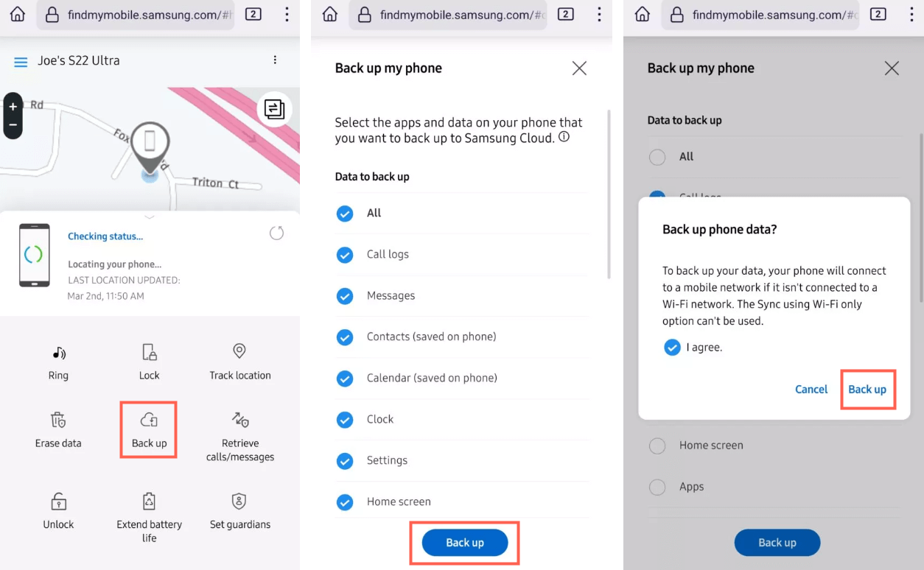Click the map zoom in plus
Viewport: 924px width, 570px height.
point(13,107)
